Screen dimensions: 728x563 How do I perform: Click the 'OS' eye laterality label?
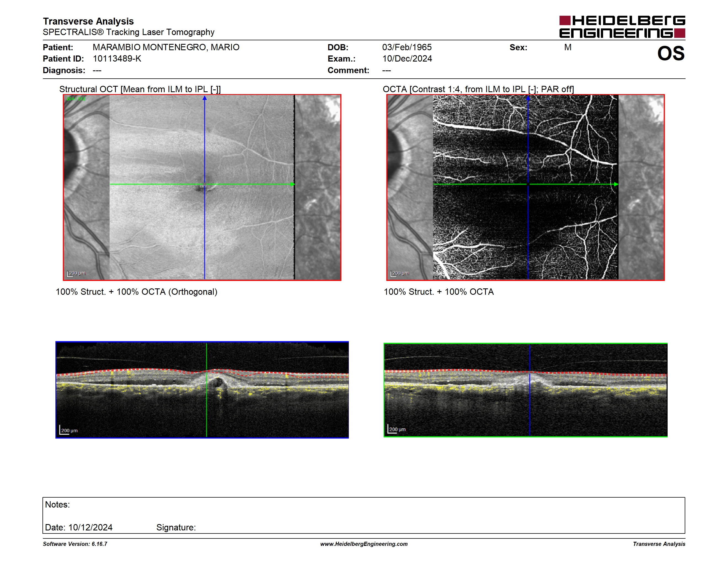[671, 53]
